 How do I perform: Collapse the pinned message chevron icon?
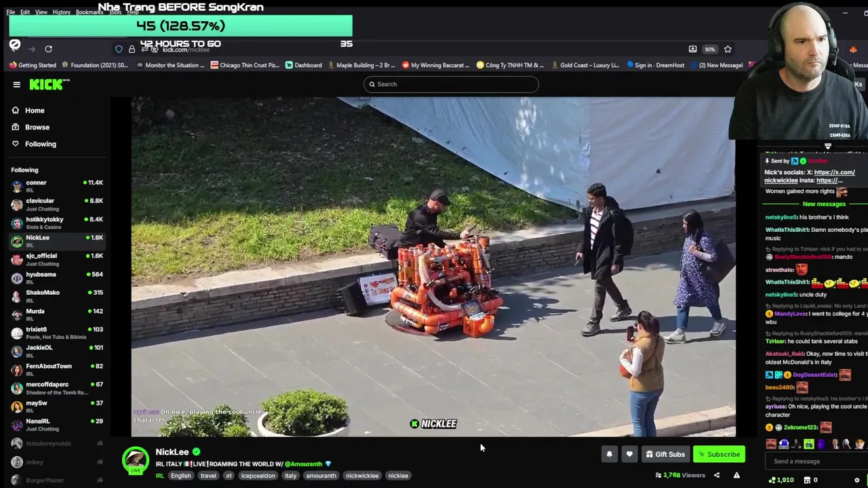(x=827, y=146)
